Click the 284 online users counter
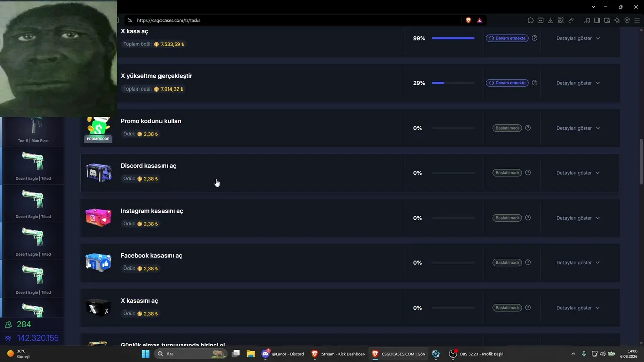The width and height of the screenshot is (644, 362). 24,324
